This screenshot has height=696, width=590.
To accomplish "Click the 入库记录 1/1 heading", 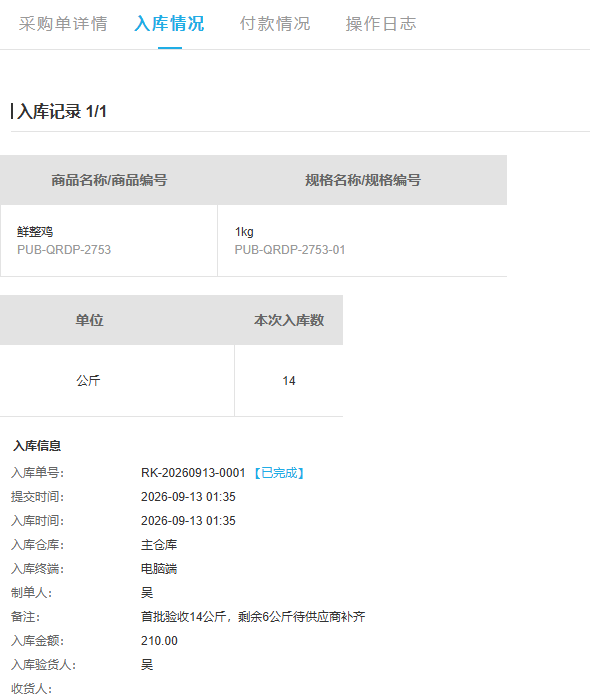I will [x=62, y=111].
